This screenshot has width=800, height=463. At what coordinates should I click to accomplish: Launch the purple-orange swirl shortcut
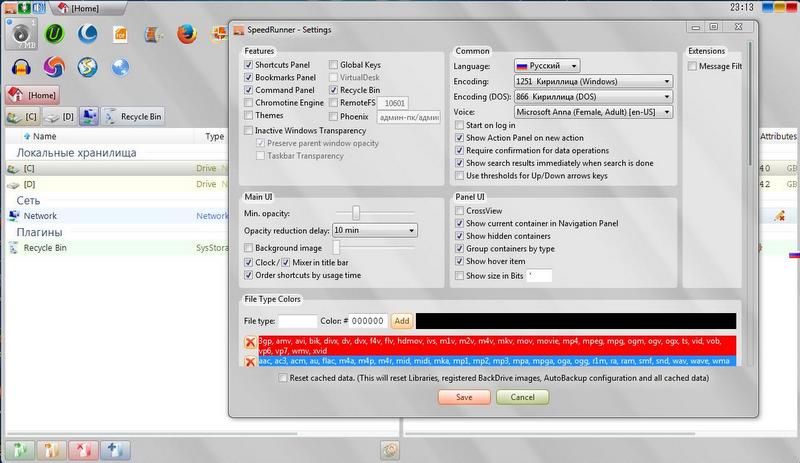[54, 67]
